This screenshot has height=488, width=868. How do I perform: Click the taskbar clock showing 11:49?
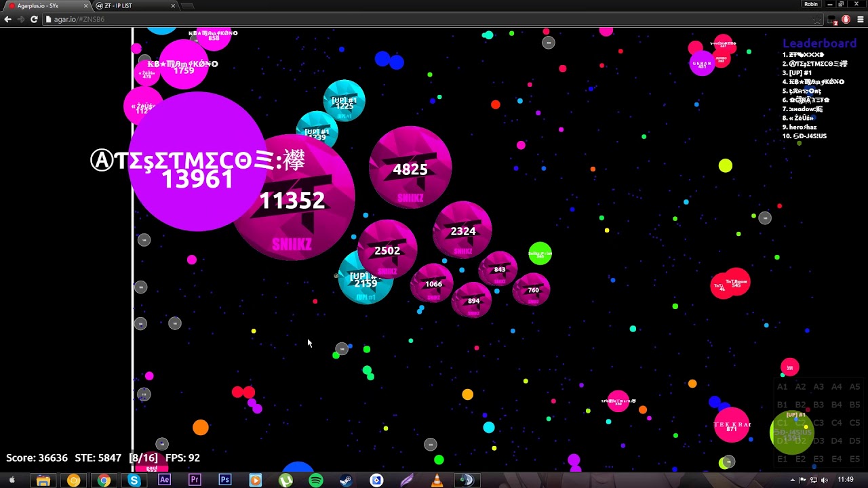[845, 480]
